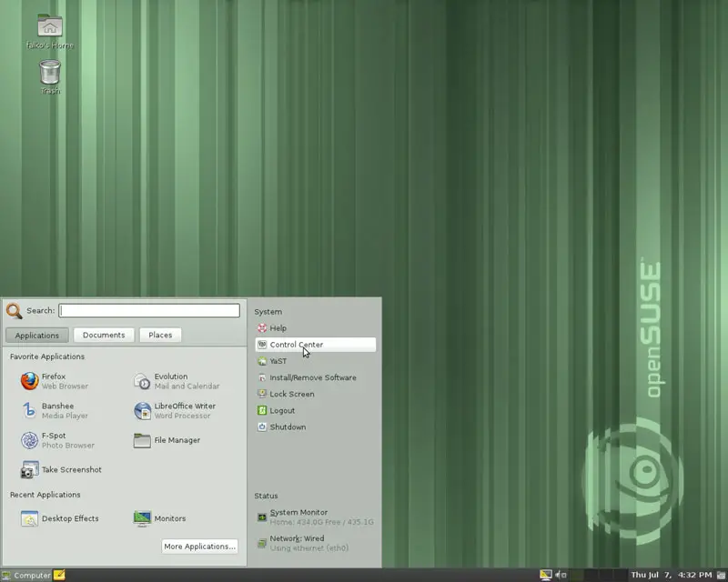Image resolution: width=728 pixels, height=582 pixels.
Task: Switch to the Places tab
Action: tap(160, 335)
